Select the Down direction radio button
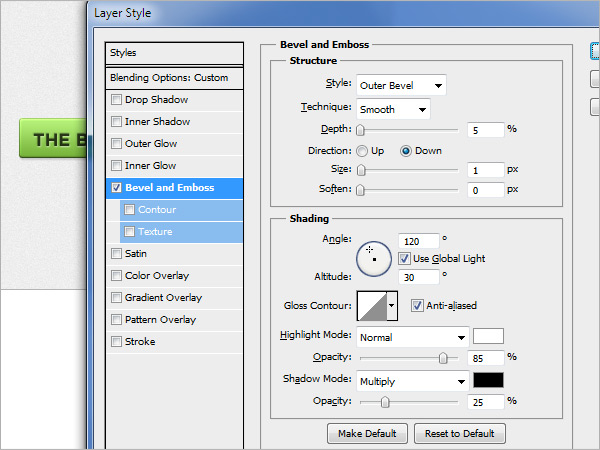 [406, 151]
